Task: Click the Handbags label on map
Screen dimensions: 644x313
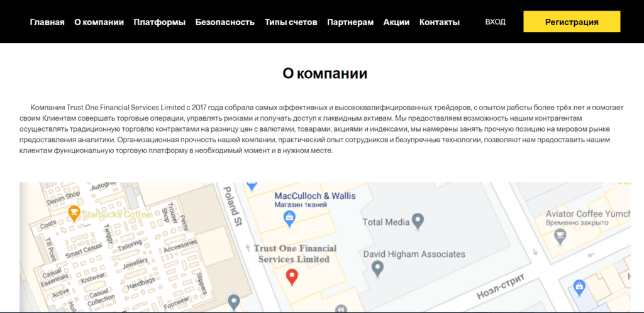Action: pos(140,284)
